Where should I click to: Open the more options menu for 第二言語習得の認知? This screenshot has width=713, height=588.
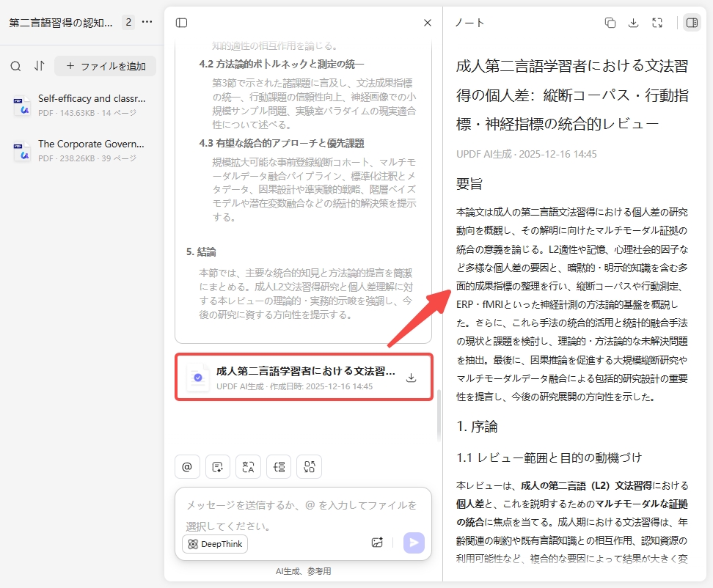147,23
